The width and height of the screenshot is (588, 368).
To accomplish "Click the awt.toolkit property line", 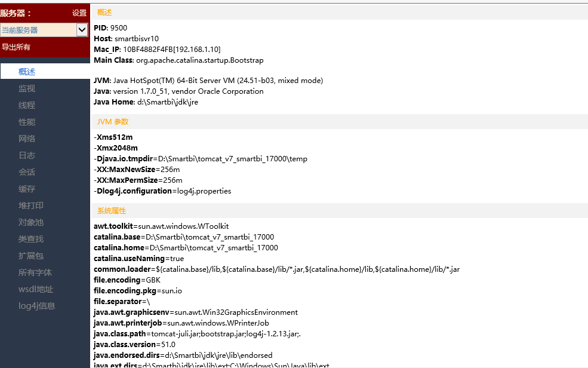I will tap(161, 226).
